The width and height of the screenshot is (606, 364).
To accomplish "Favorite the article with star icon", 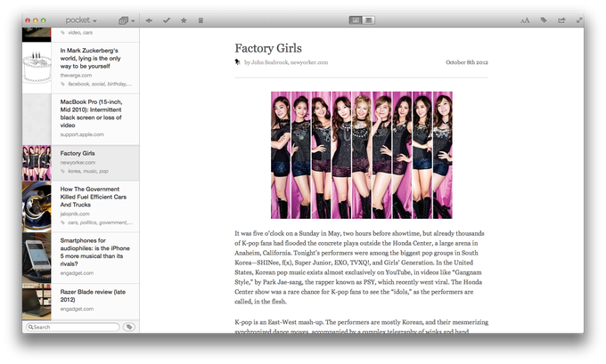I will pyautogui.click(x=184, y=20).
